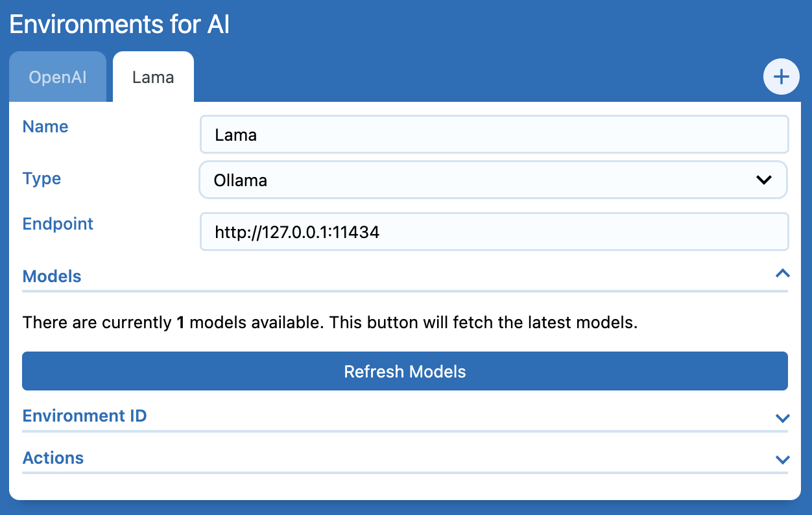
Task: Expand the Environment ID section
Action: click(84, 416)
